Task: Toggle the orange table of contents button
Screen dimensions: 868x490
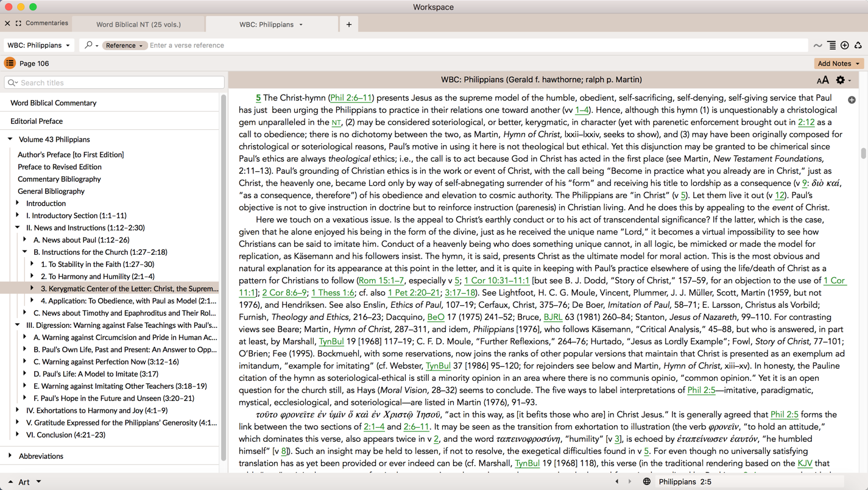Action: pyautogui.click(x=10, y=63)
